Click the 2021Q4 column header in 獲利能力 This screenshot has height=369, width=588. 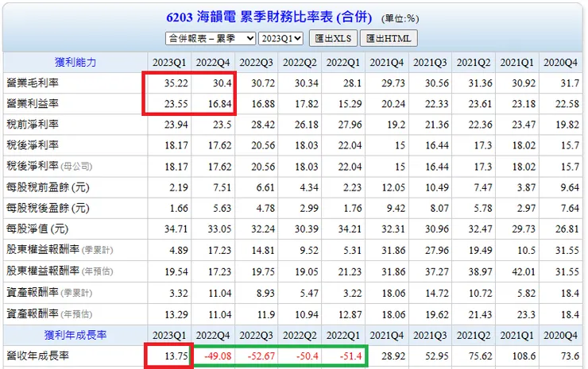(387, 63)
